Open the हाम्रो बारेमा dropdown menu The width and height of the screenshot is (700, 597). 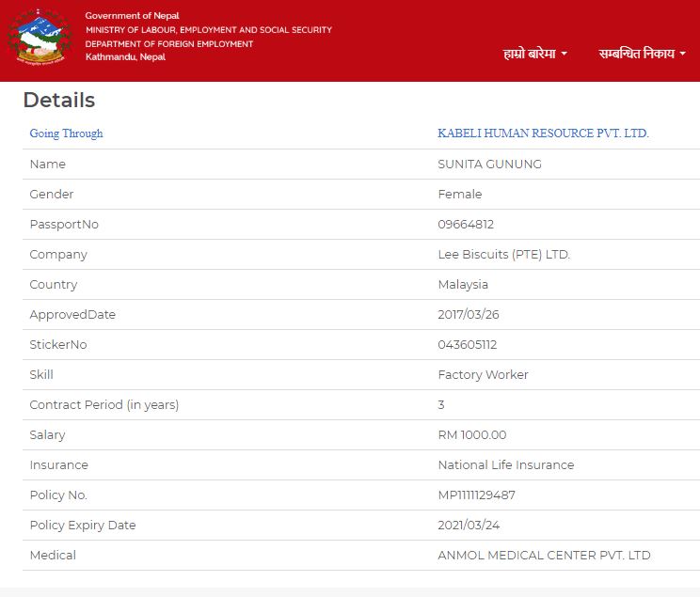pyautogui.click(x=535, y=54)
